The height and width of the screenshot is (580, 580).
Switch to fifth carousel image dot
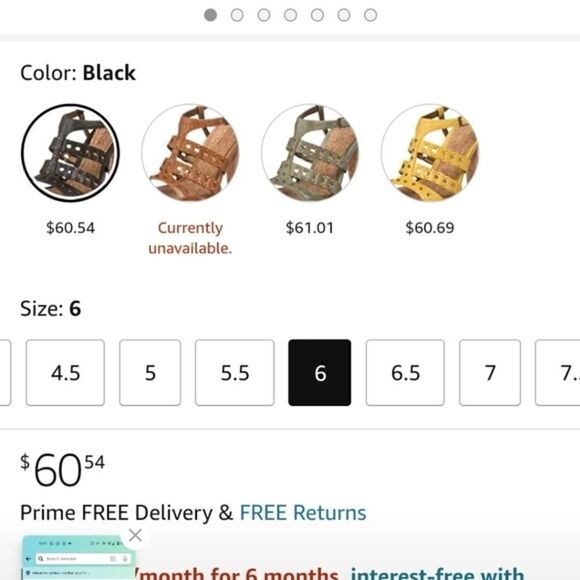point(317,15)
